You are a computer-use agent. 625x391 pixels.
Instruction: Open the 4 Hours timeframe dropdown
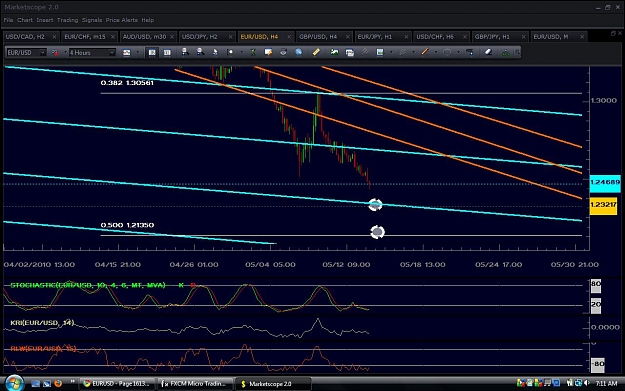[x=112, y=53]
